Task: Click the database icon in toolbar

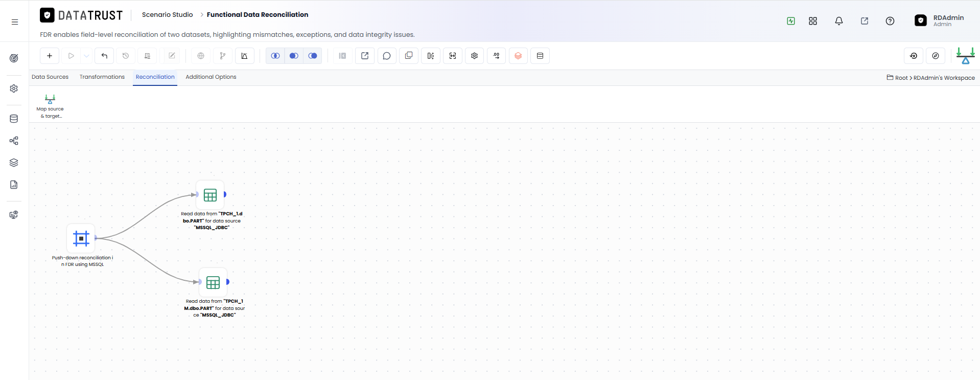Action: pyautogui.click(x=540, y=56)
